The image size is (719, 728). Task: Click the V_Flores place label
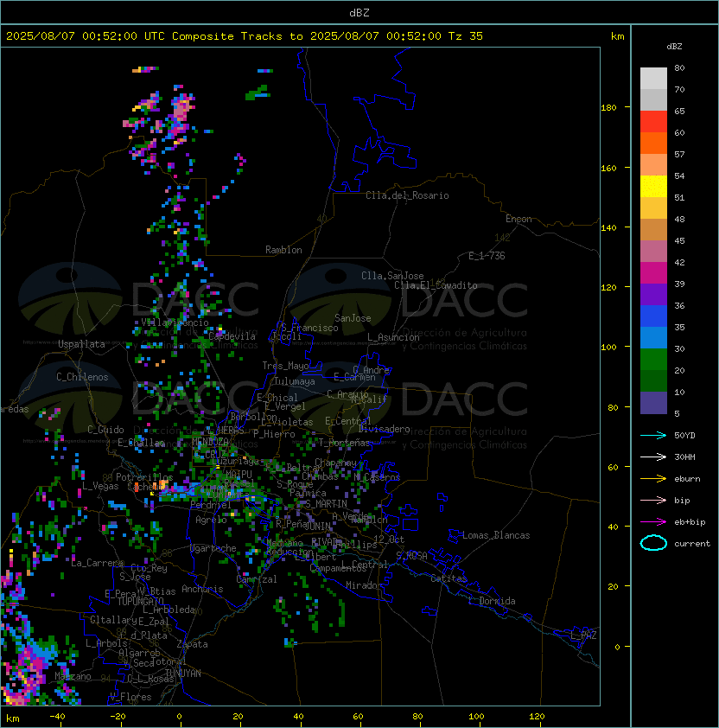[130, 697]
